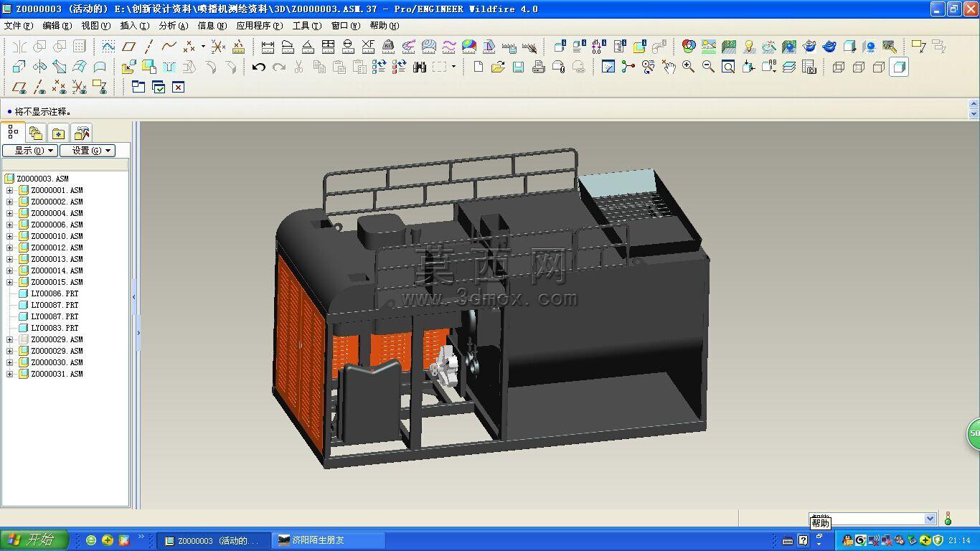
Task: Open the lights bulb icon
Action: click(749, 47)
